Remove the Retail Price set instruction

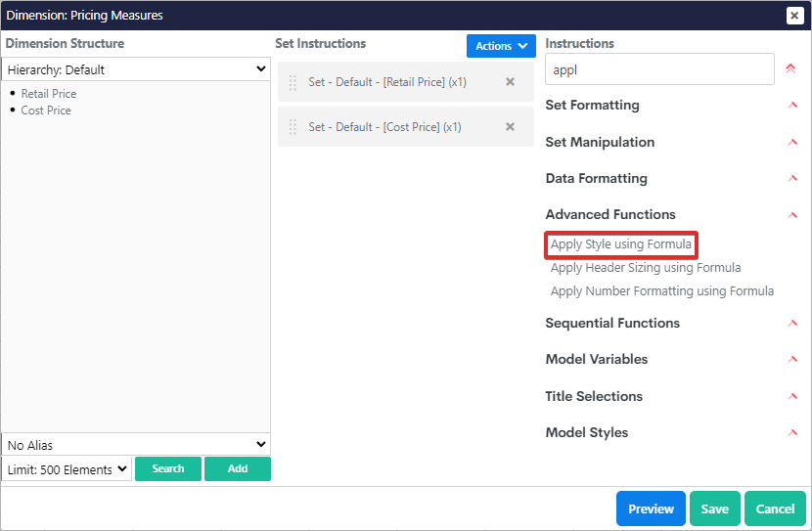point(510,82)
